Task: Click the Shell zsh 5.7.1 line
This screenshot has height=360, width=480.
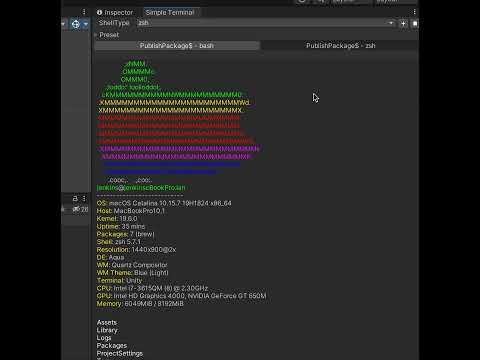Action: (x=119, y=242)
